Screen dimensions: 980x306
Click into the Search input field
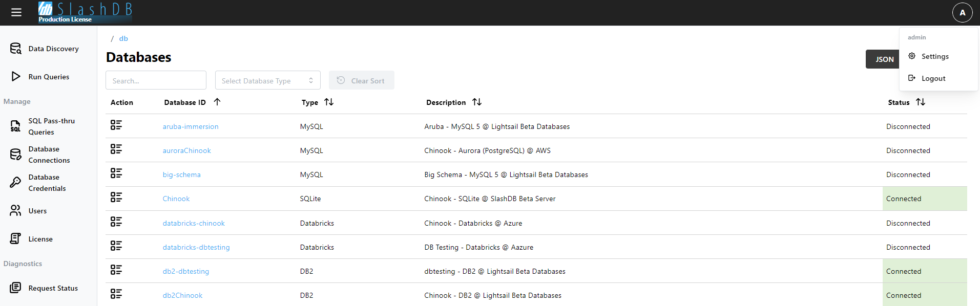156,80
